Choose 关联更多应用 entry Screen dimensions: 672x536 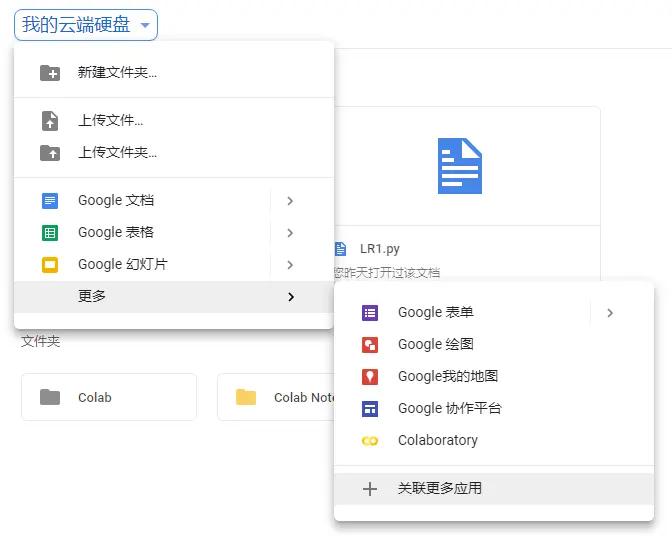point(494,489)
